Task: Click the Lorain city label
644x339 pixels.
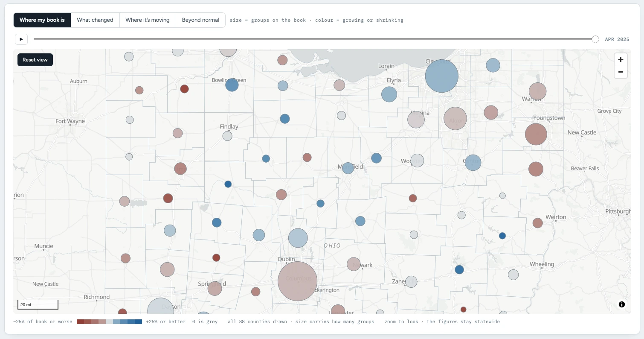Action: click(x=386, y=66)
